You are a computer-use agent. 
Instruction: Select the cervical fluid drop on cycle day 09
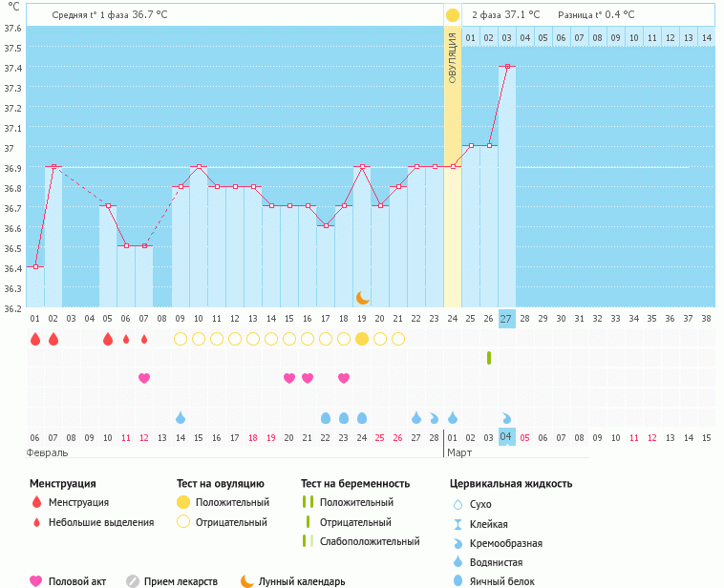181,418
